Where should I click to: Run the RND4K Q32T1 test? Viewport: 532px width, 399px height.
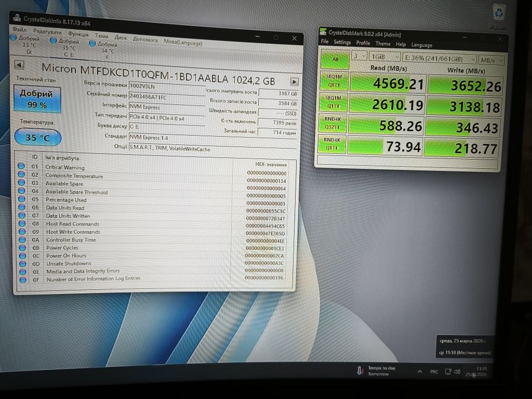pos(332,123)
